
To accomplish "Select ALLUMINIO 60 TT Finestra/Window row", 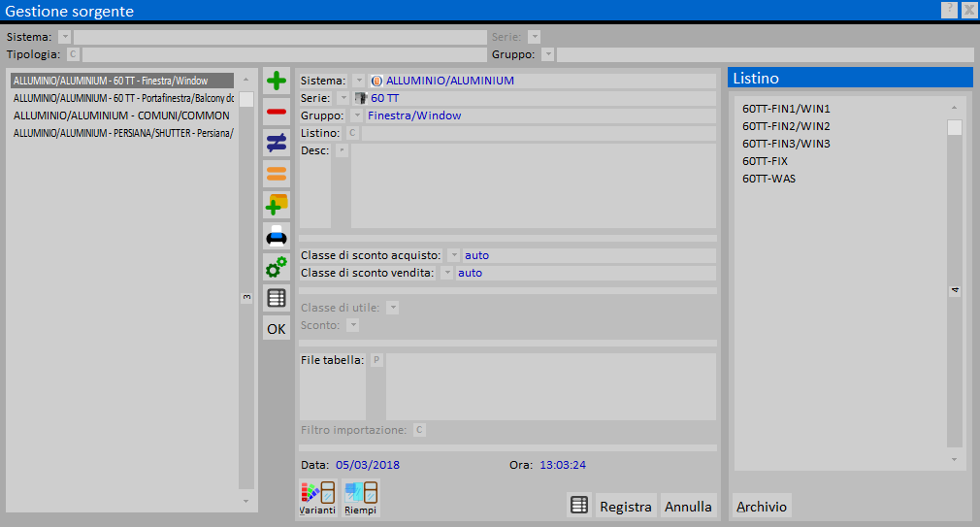I will [x=122, y=81].
